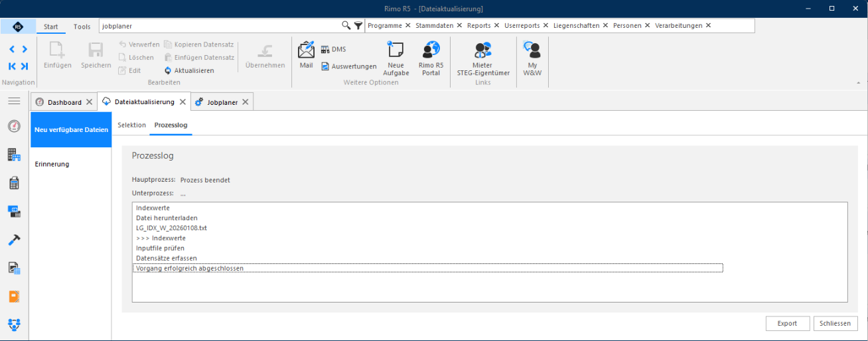Open the dashboard gauge sidebar icon
This screenshot has height=341, width=868.
click(x=14, y=126)
